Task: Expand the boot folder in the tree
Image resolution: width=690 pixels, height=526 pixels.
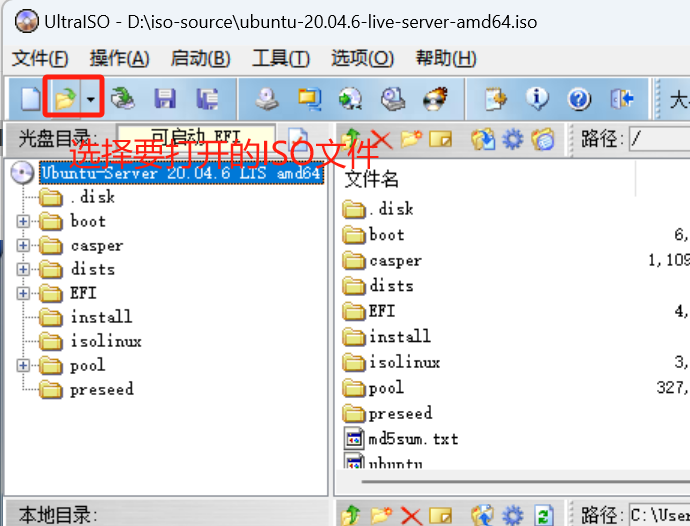Action: pos(23,221)
